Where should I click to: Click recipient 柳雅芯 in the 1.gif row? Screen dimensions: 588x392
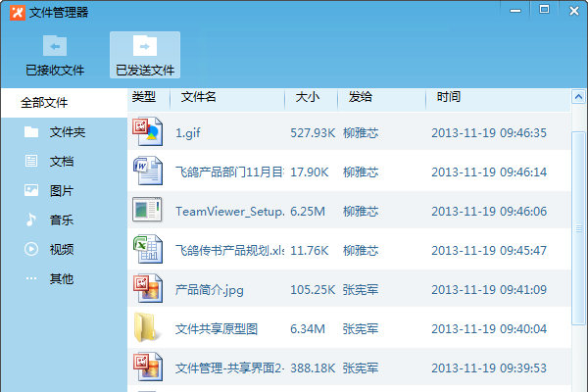click(361, 133)
